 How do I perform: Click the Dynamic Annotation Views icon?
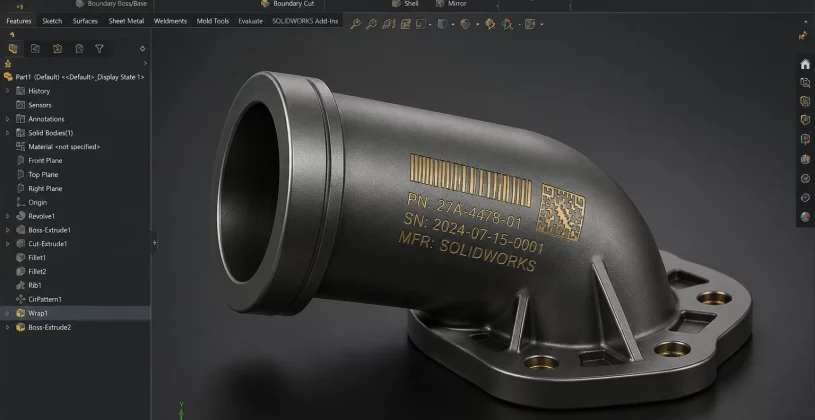coord(420,24)
